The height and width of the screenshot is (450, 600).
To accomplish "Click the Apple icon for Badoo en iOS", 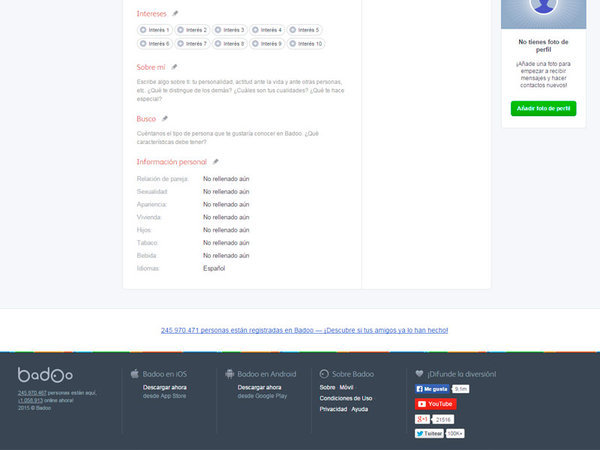I will [x=135, y=374].
